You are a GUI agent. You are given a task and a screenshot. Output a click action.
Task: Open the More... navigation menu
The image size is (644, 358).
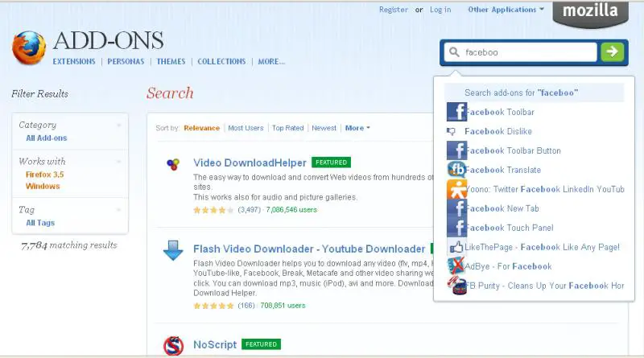(x=271, y=62)
